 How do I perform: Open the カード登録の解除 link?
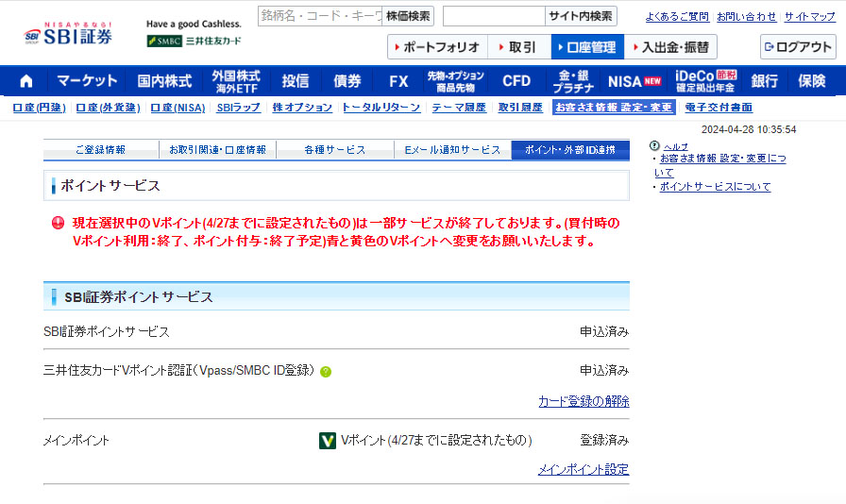(584, 401)
